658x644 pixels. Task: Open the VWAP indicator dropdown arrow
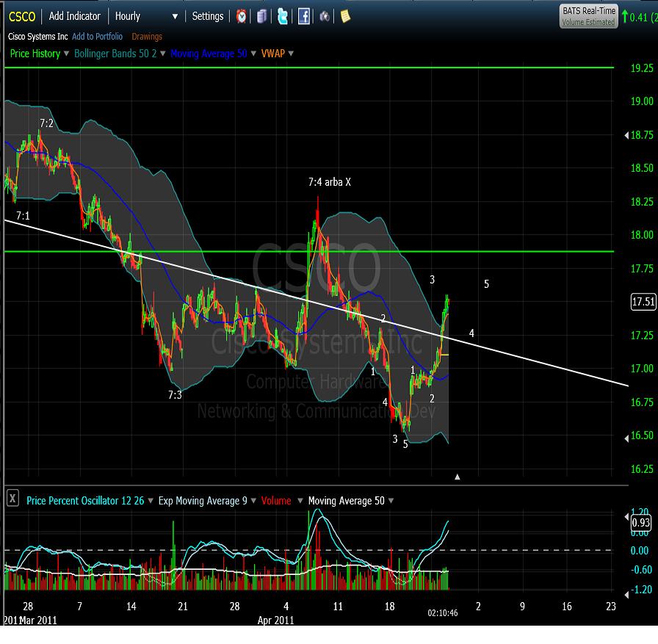point(291,54)
